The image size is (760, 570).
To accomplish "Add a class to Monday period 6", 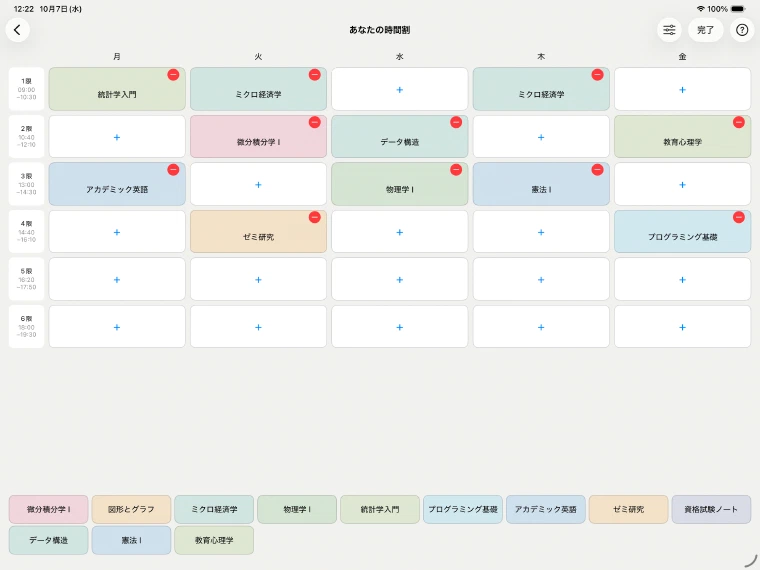I will click(117, 327).
